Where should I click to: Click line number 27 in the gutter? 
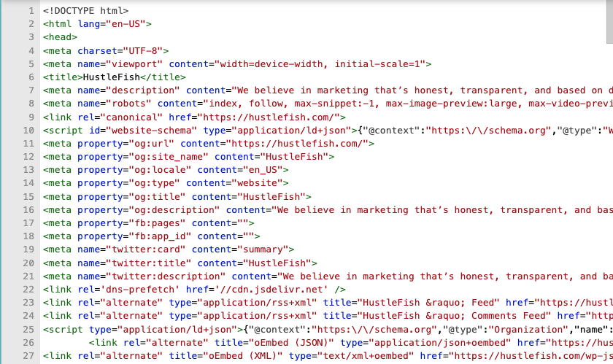28,356
